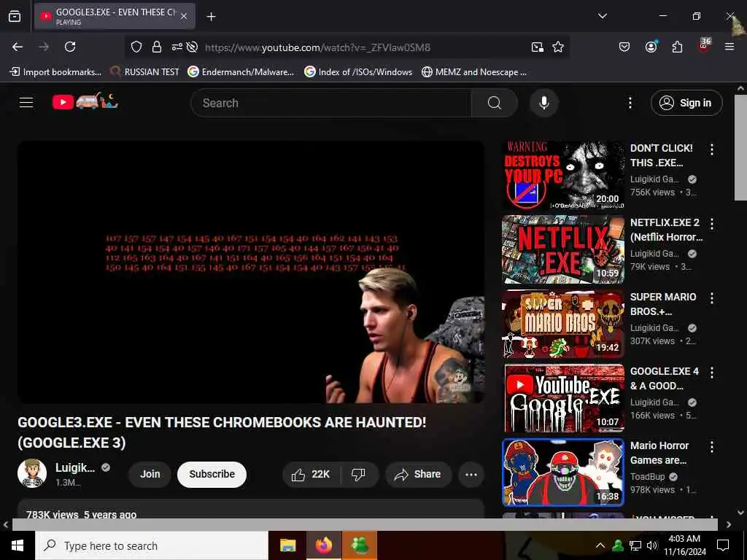
Task: Click the horizontal scrollbar at bottom
Action: (365, 524)
